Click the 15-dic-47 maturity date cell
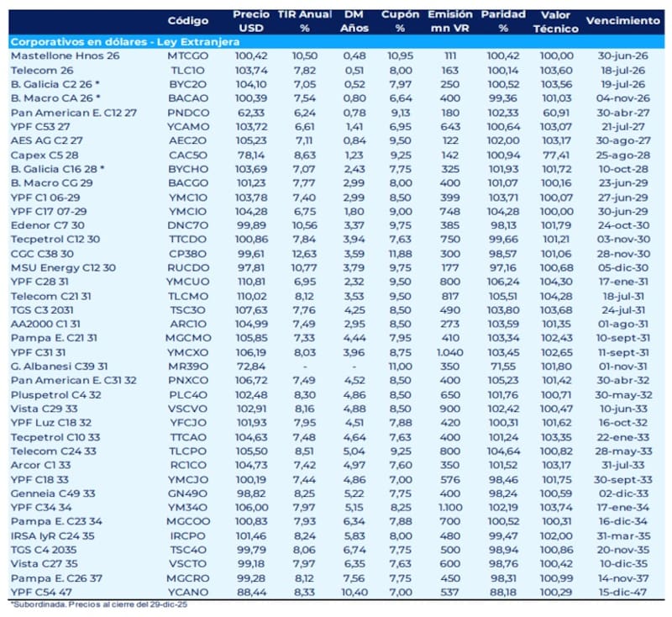The height and width of the screenshot is (617, 672). (622, 593)
